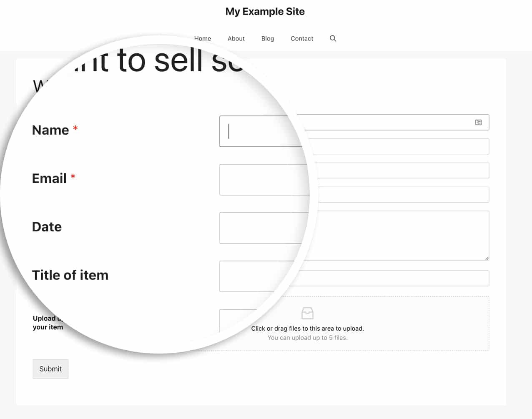Click the 'My Example Site' title link
Viewport: 532px width, 419px height.
[265, 11]
